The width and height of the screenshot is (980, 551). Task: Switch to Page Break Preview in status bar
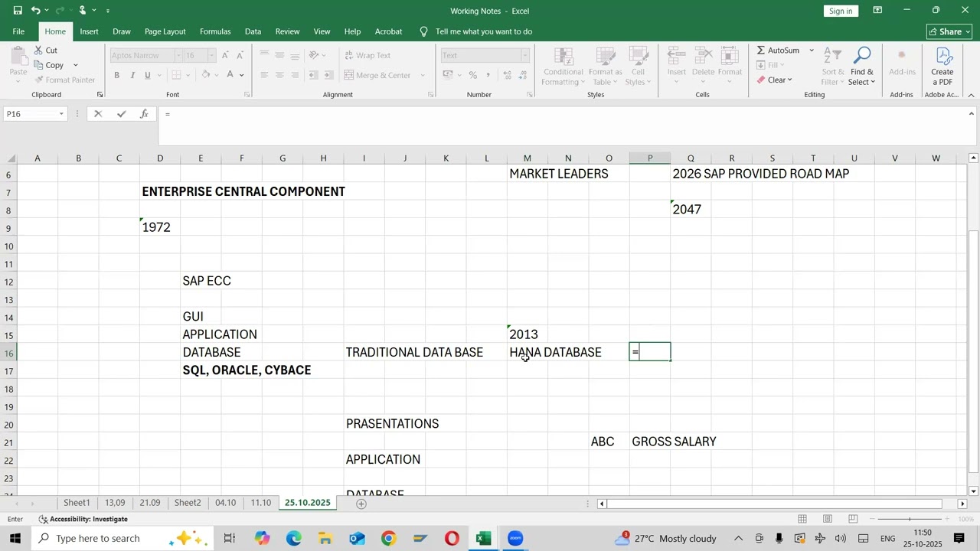pos(853,519)
